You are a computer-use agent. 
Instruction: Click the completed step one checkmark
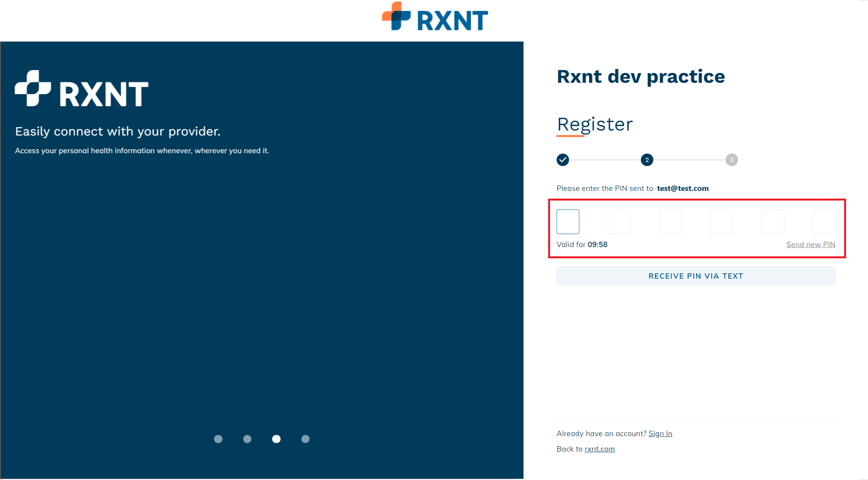click(x=563, y=160)
